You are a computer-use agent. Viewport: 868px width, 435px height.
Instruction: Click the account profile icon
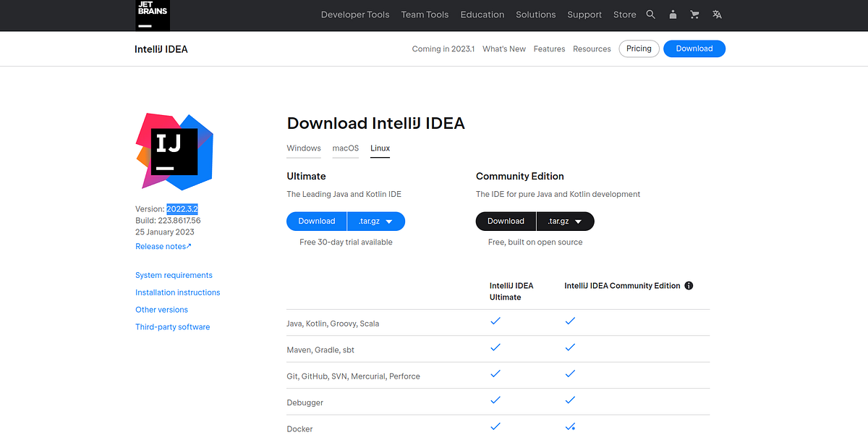point(673,14)
